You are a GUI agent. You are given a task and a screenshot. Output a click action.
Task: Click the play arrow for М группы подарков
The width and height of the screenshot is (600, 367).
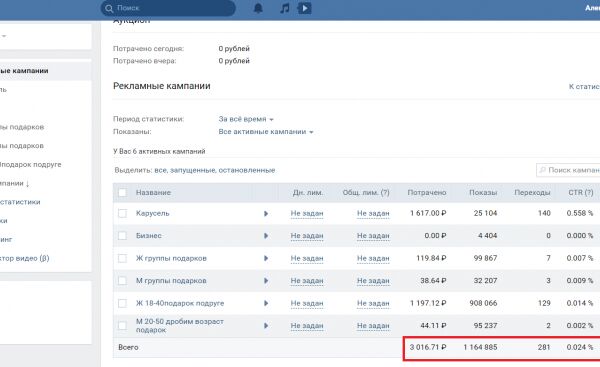tap(266, 281)
